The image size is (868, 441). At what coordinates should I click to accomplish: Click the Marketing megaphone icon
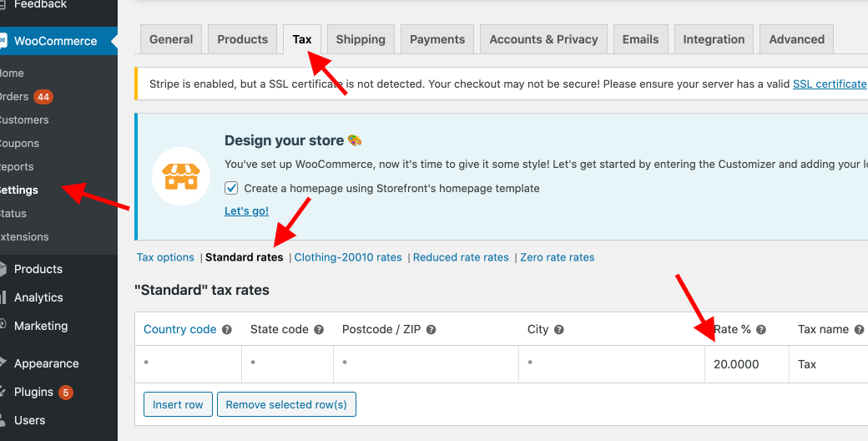3,325
